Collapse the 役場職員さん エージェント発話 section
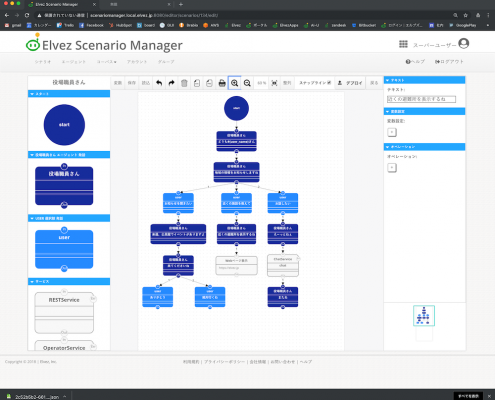Image resolution: width=495 pixels, height=400 pixels. [x=69, y=155]
